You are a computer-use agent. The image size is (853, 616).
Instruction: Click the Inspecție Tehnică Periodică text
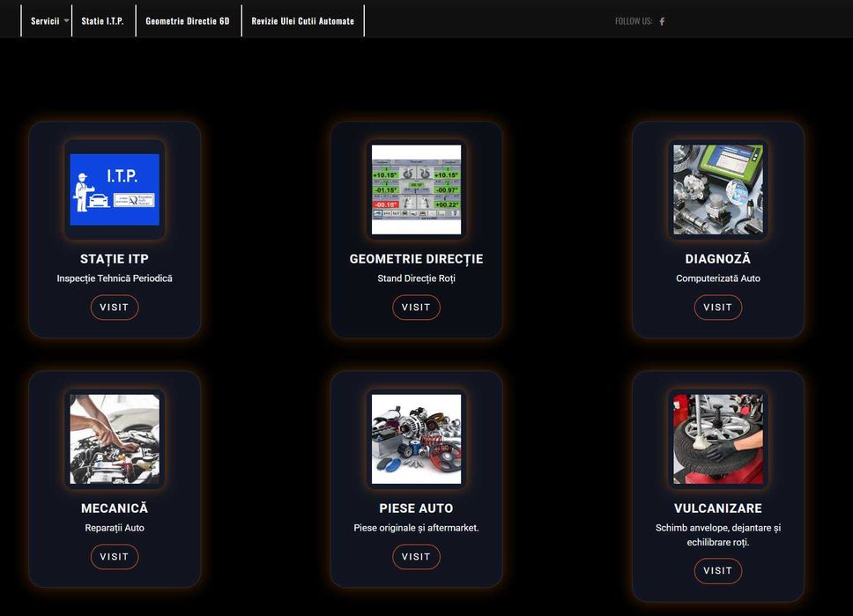[115, 278]
